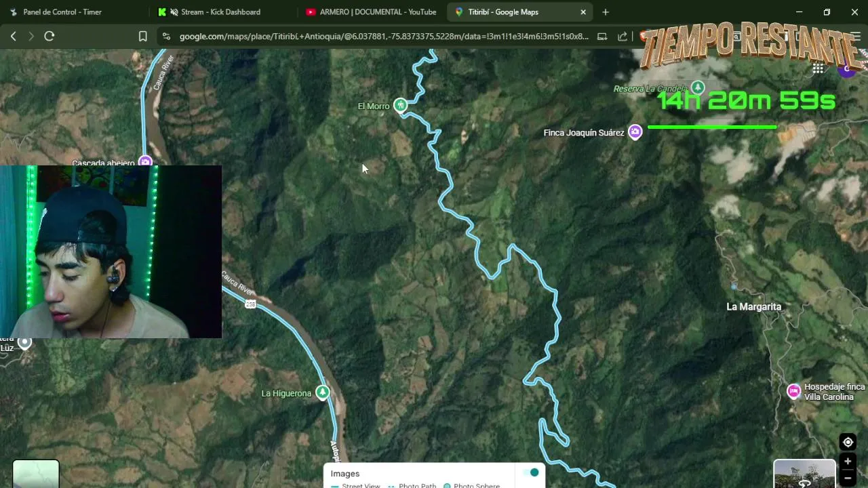Open Google apps grid icon

click(818, 68)
